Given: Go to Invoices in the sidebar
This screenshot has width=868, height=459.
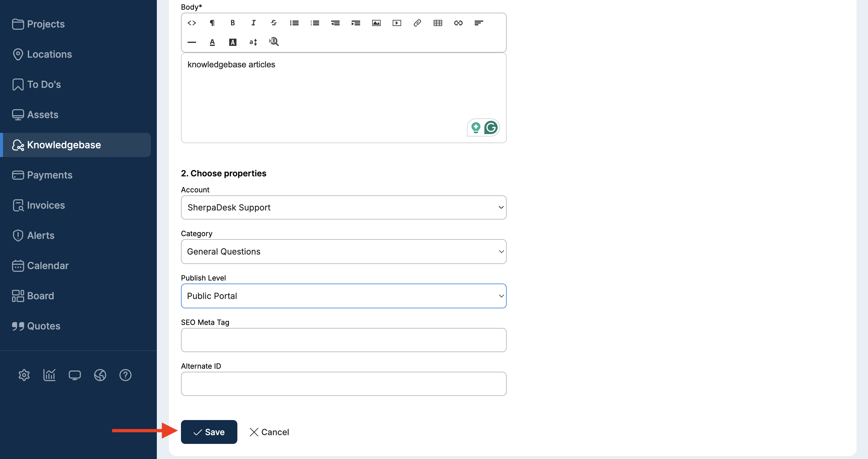Looking at the screenshot, I should tap(46, 205).
